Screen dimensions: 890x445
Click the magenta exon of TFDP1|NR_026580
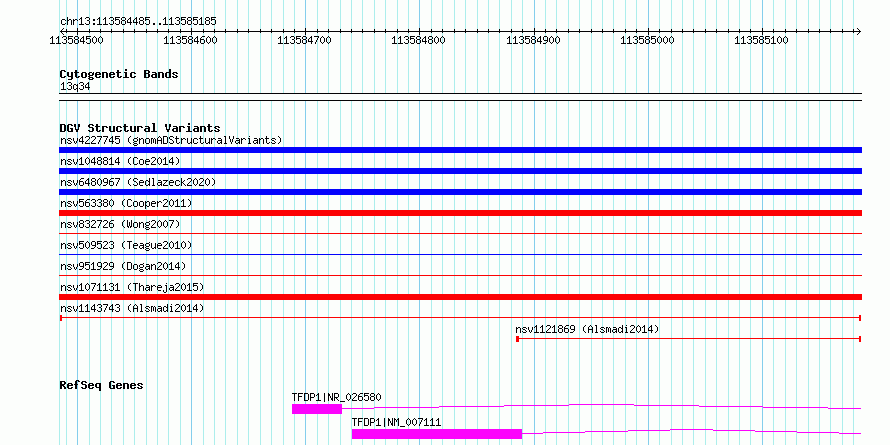point(317,409)
